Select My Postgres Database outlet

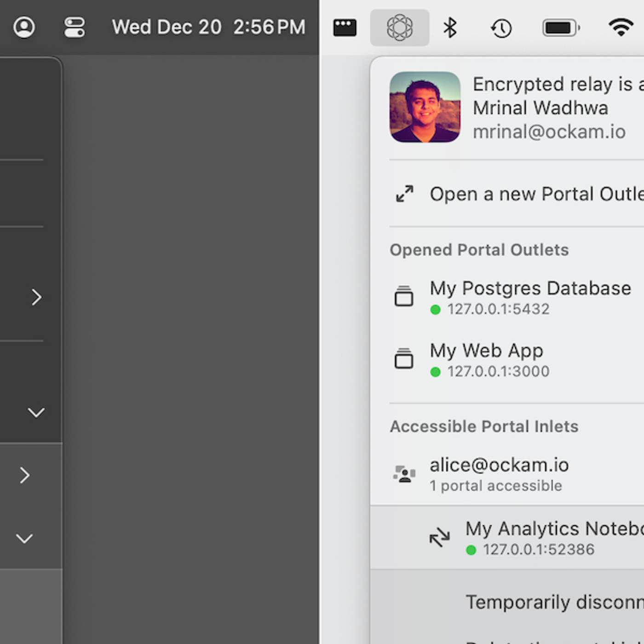pyautogui.click(x=529, y=297)
